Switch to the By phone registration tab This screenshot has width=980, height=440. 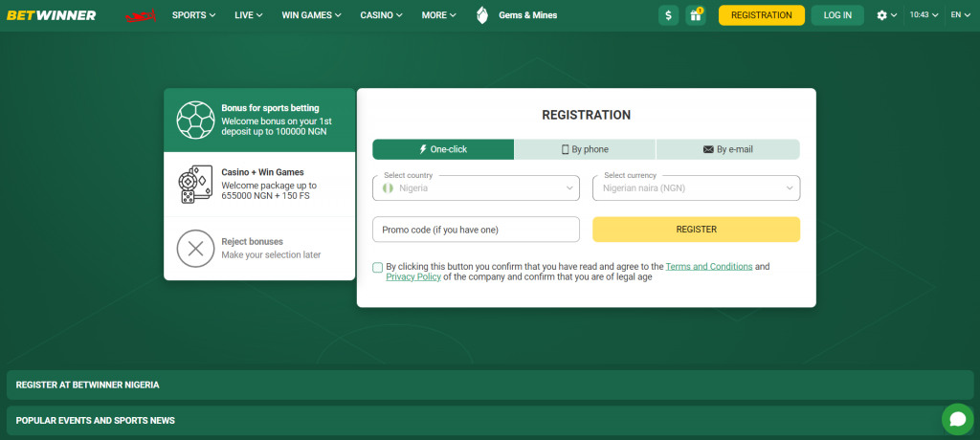(x=585, y=149)
